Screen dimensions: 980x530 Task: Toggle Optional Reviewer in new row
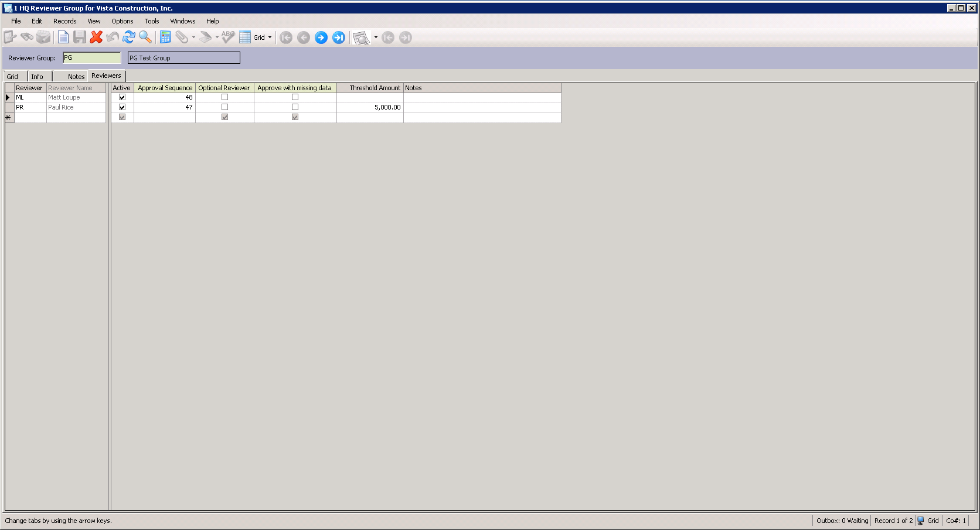[224, 117]
